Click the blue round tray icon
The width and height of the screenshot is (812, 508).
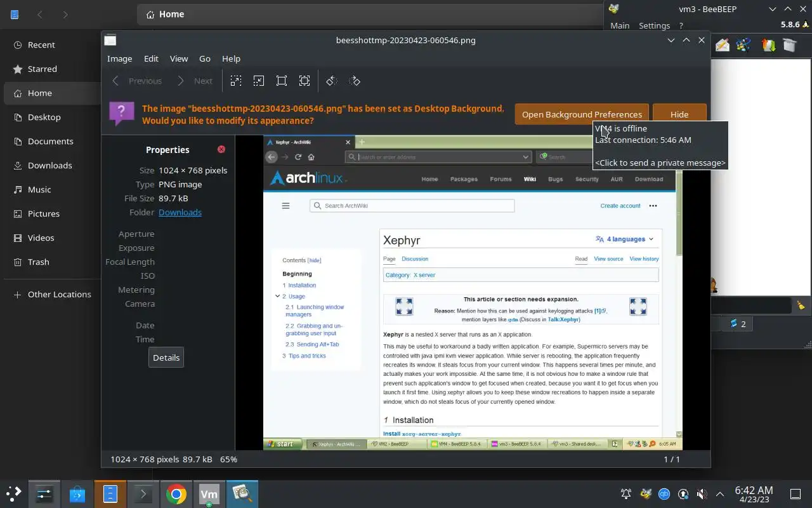tap(664, 493)
